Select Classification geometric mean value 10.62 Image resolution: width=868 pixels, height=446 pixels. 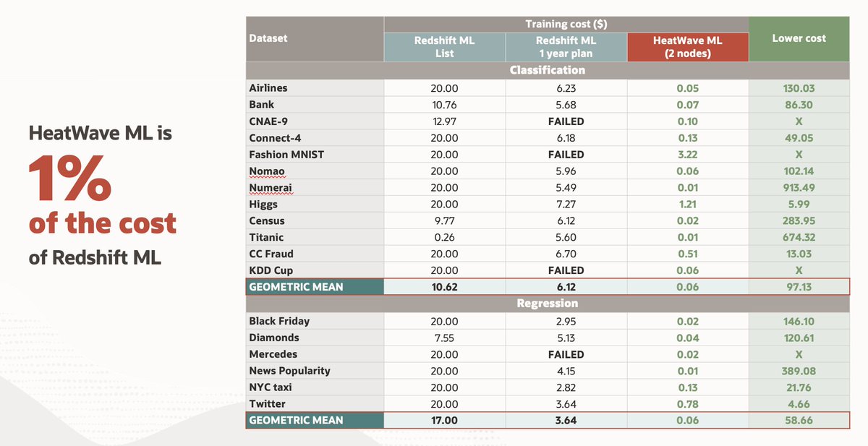(x=444, y=287)
